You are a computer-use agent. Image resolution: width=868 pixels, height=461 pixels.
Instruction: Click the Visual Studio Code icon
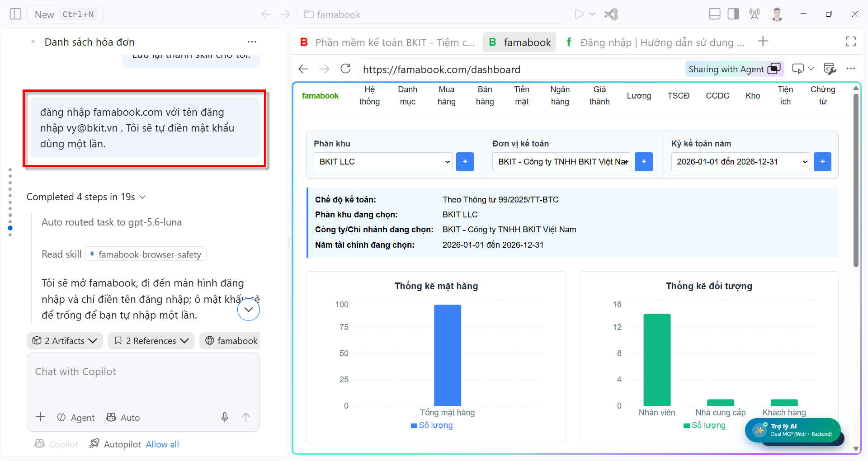coord(611,14)
